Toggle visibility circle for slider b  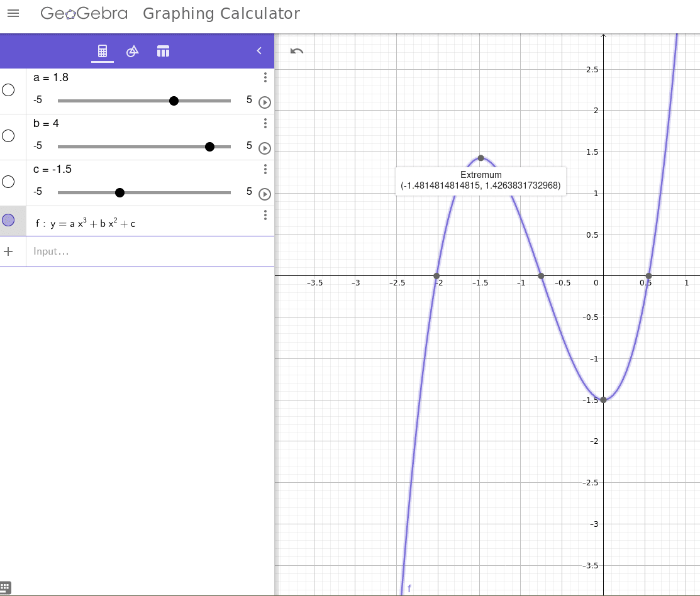(8, 136)
